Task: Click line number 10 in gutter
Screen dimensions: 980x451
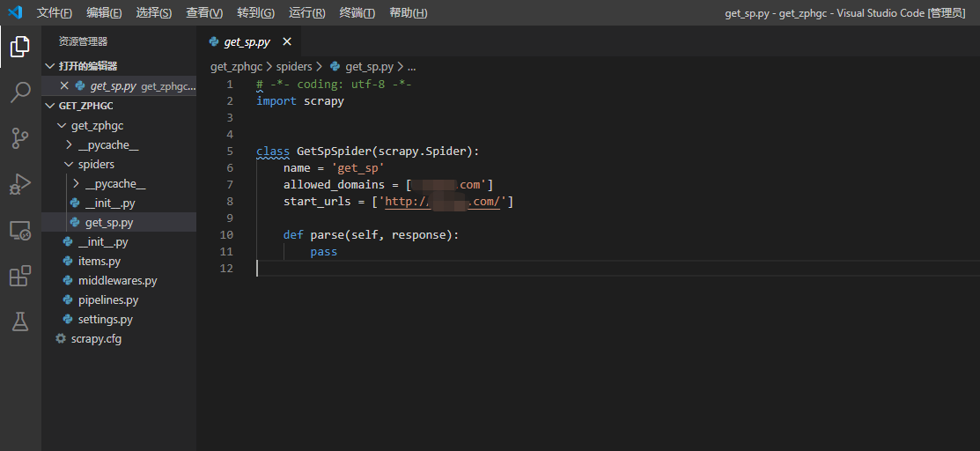Action: coord(227,234)
